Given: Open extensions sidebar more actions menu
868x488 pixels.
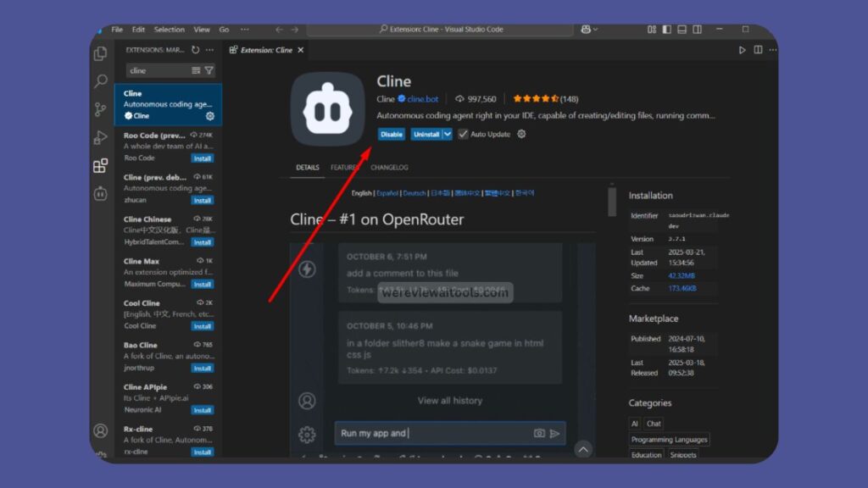Looking at the screenshot, I should coord(210,50).
